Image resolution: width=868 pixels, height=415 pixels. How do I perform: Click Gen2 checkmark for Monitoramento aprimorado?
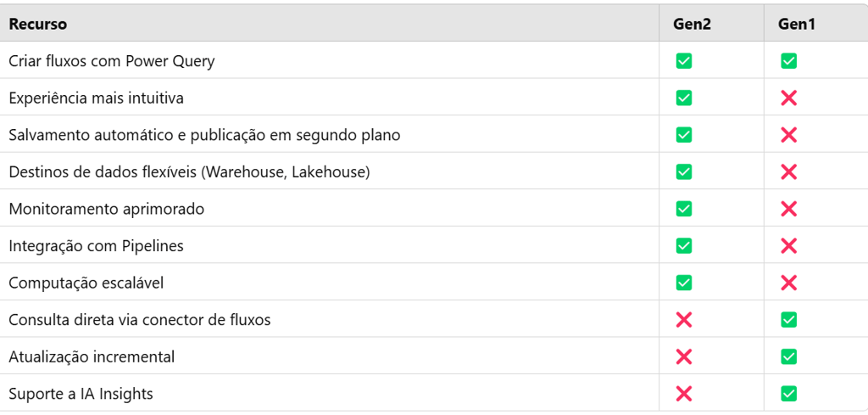(684, 209)
